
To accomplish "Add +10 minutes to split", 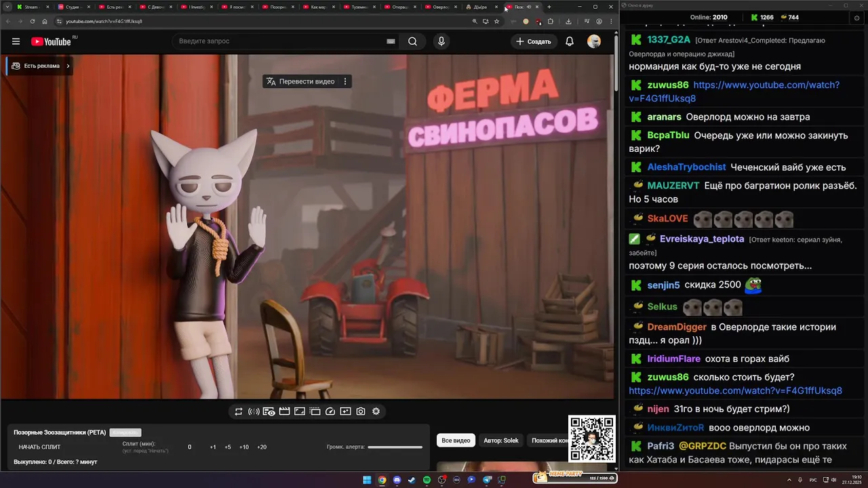I will point(244,447).
